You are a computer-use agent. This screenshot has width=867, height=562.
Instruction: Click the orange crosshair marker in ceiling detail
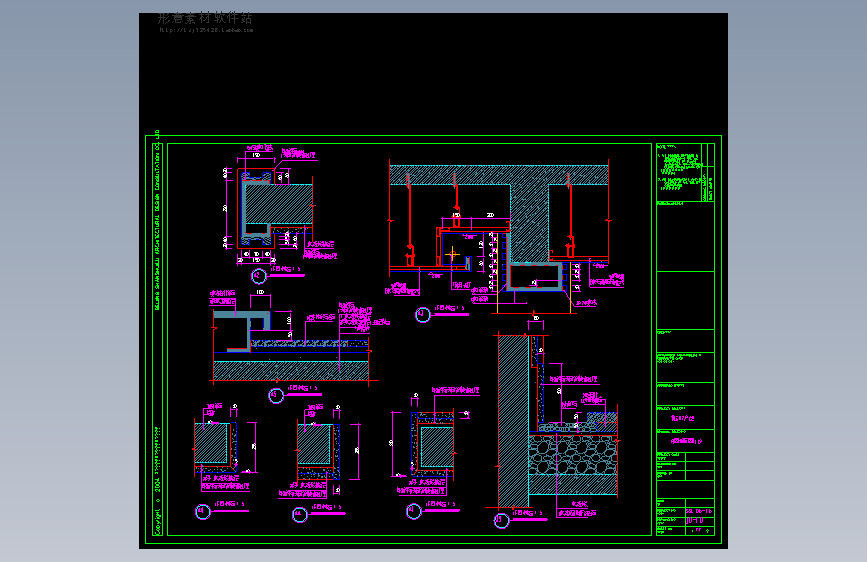452,254
